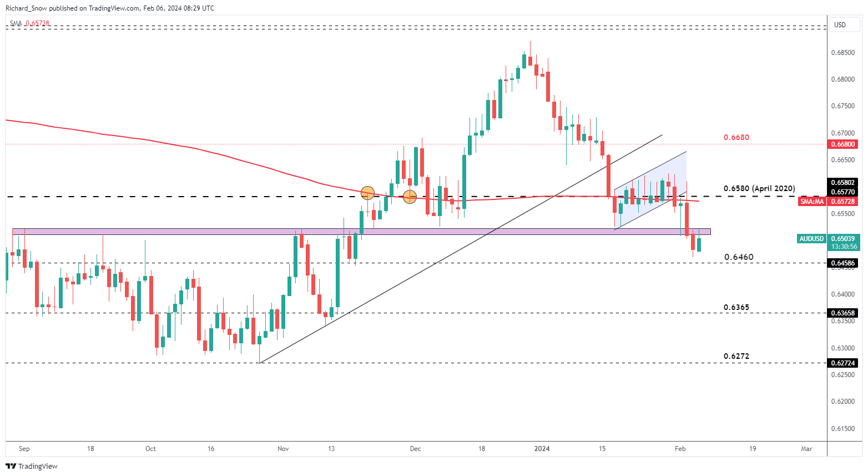This screenshot has width=868, height=476.
Task: Select the 0.64586 price tag
Action: click(844, 263)
